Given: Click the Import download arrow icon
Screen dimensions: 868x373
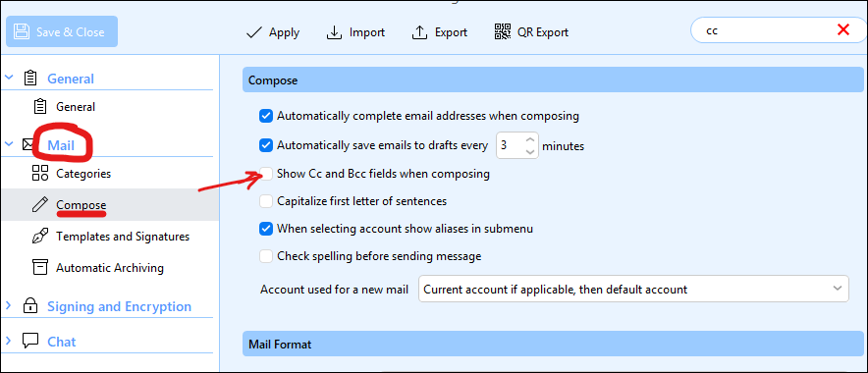Looking at the screenshot, I should [x=334, y=32].
